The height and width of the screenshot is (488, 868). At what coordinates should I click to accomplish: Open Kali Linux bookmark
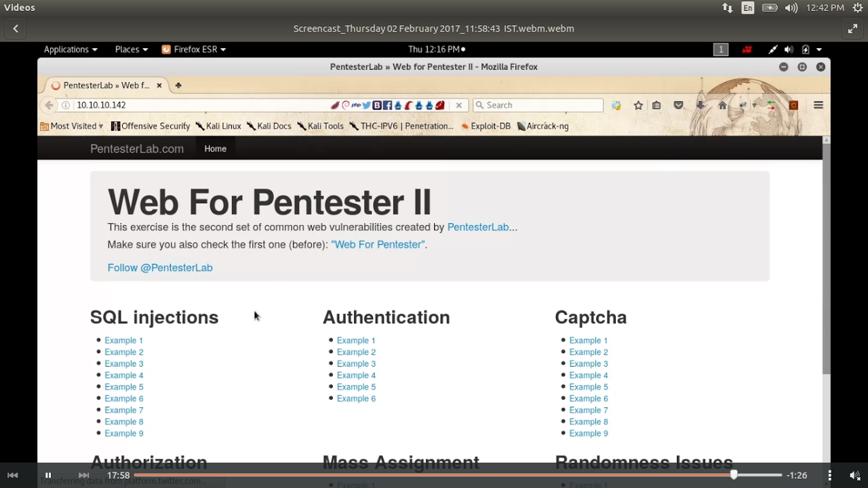(218, 126)
